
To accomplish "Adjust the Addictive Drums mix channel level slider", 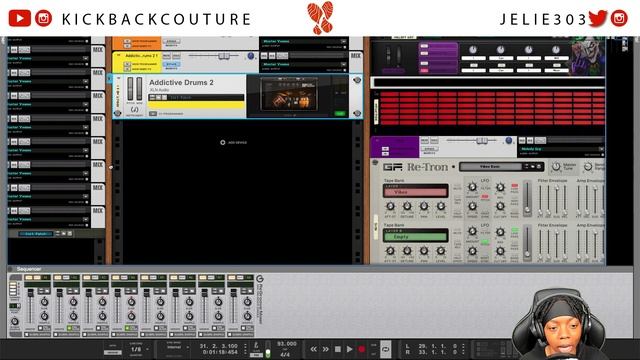I will click(x=224, y=56).
